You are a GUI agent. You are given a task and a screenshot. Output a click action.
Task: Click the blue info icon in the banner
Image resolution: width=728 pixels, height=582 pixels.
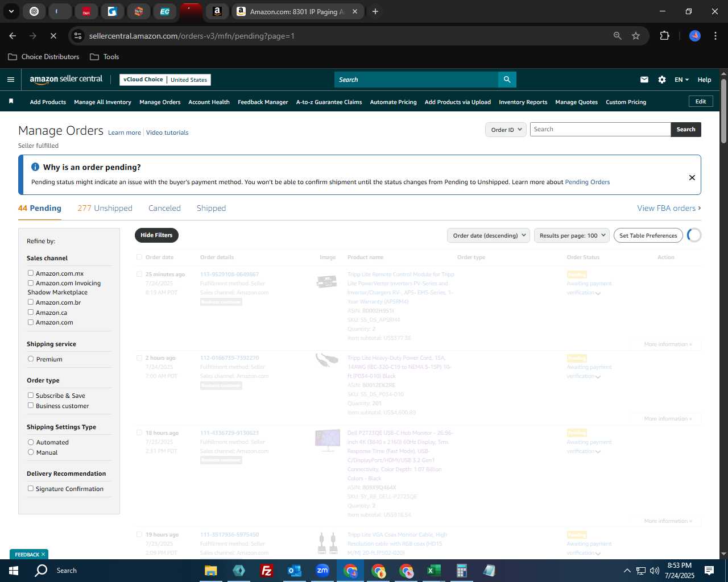[35, 167]
